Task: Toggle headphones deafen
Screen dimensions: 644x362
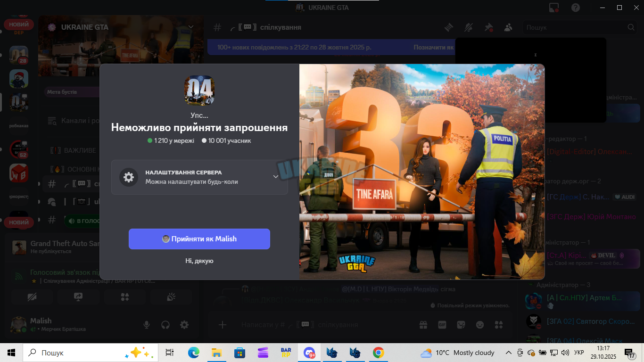Action: point(165,325)
